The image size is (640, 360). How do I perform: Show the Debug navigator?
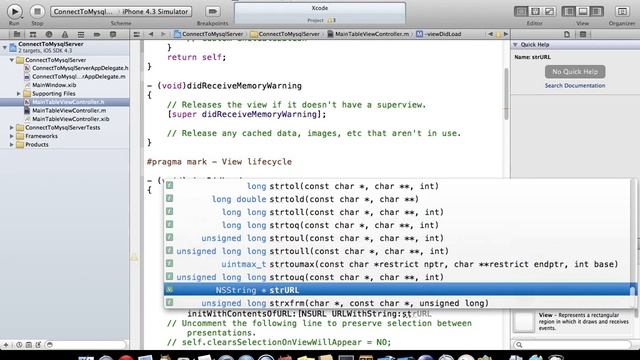[x=81, y=34]
